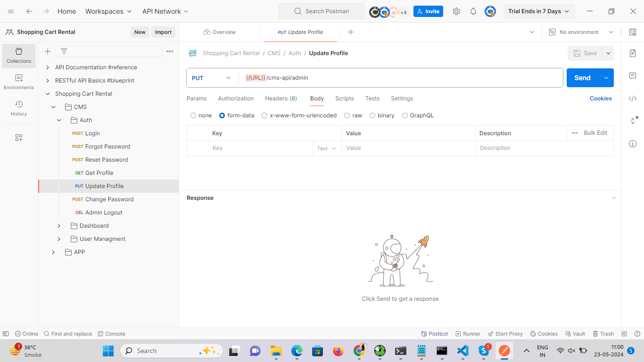Open the Comments icon in right sidebar
Image resolution: width=644 pixels, height=362 pixels.
tap(633, 76)
